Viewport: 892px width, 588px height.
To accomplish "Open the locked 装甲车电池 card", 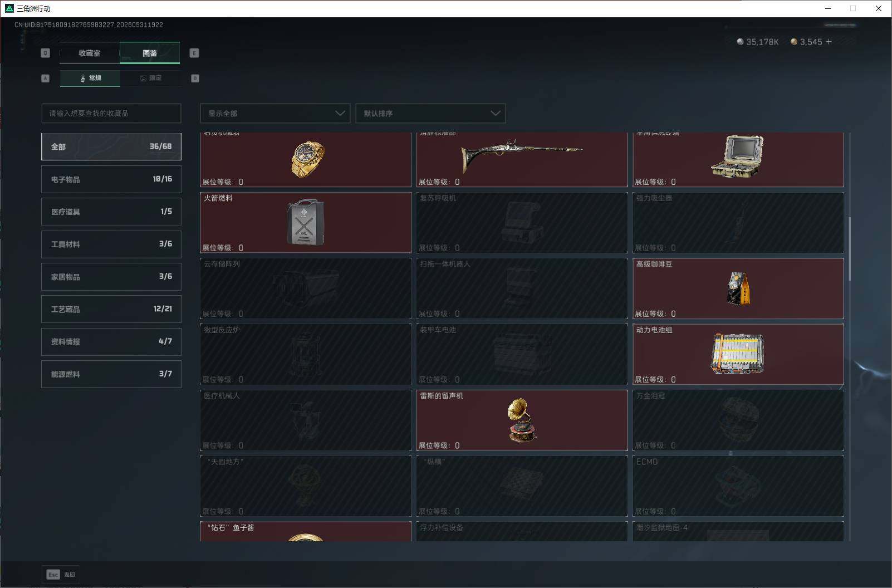I will pyautogui.click(x=522, y=354).
